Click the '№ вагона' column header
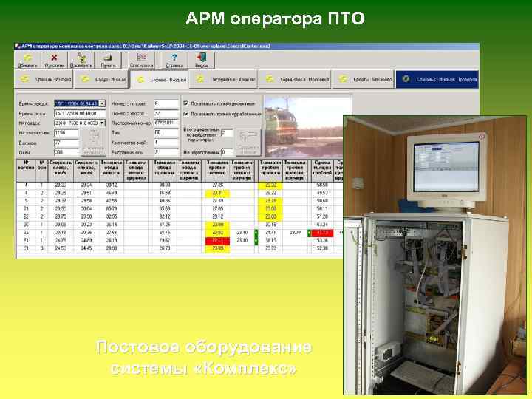This screenshot has width=532, height=399. point(26,171)
